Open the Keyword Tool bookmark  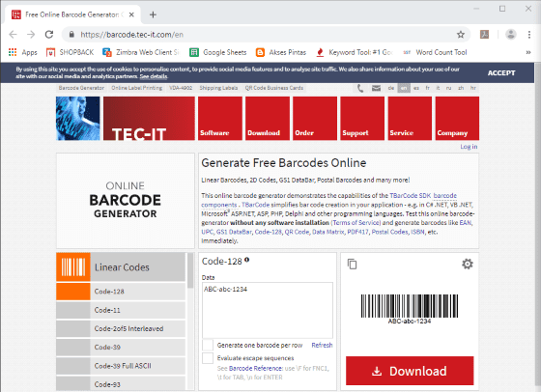(x=355, y=52)
